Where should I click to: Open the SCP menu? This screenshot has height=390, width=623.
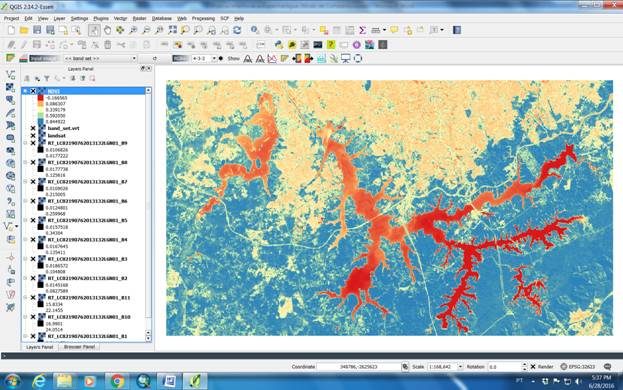pos(224,19)
